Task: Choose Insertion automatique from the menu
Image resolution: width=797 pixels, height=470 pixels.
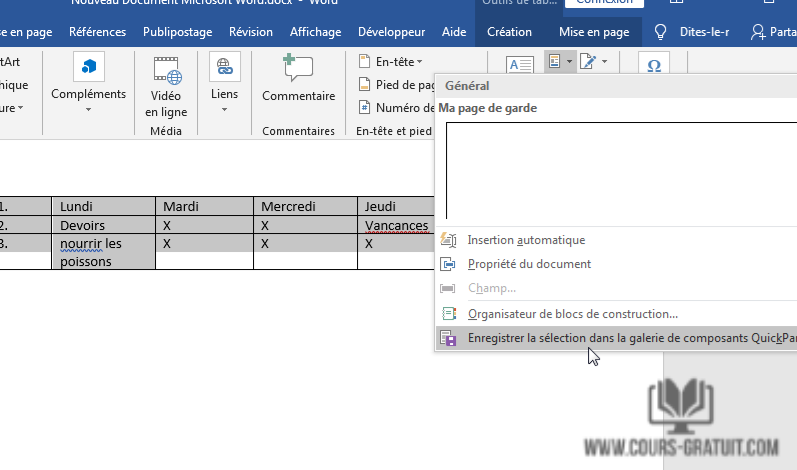Action: click(526, 240)
